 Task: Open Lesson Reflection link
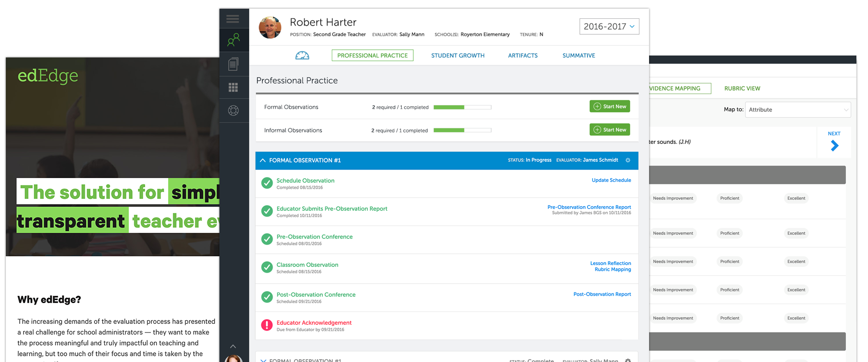[610, 263]
